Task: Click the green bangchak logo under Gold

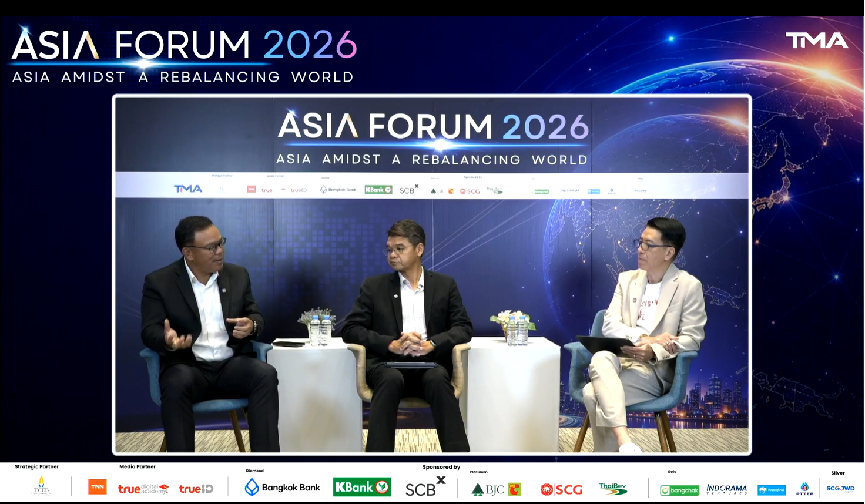Action: [679, 490]
